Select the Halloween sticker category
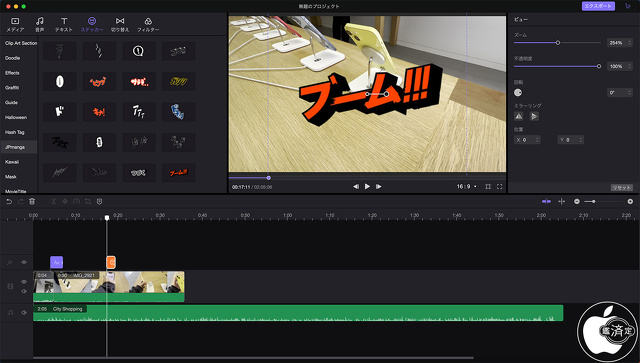The width and height of the screenshot is (640, 363). point(16,117)
